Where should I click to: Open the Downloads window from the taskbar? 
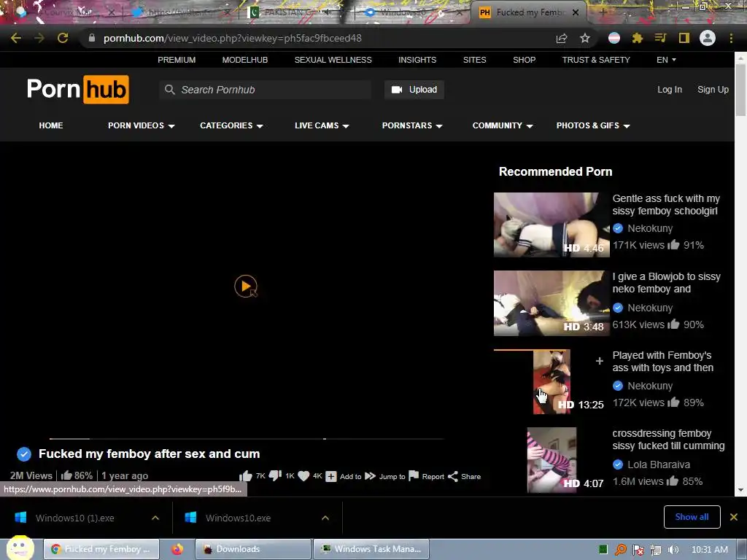pyautogui.click(x=253, y=549)
